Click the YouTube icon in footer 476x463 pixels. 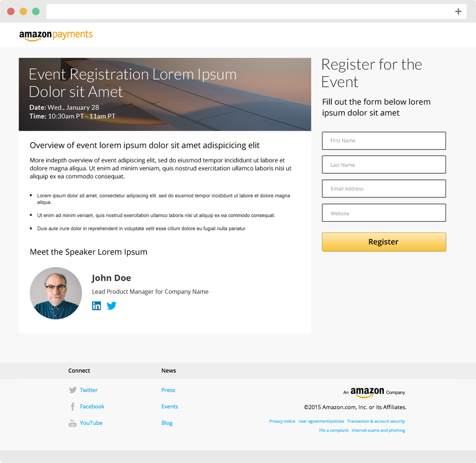pos(72,423)
